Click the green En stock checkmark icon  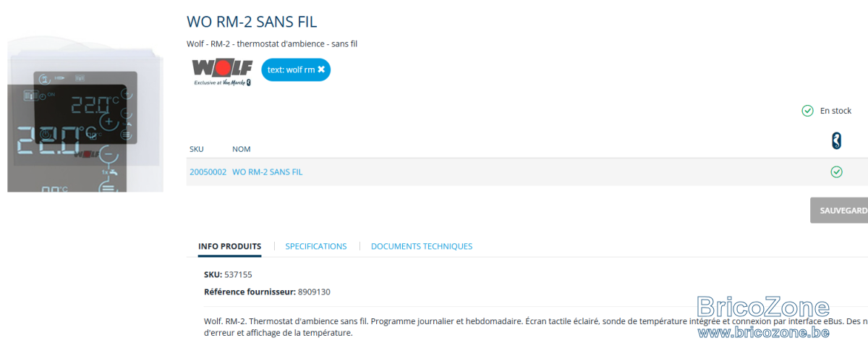(x=808, y=111)
